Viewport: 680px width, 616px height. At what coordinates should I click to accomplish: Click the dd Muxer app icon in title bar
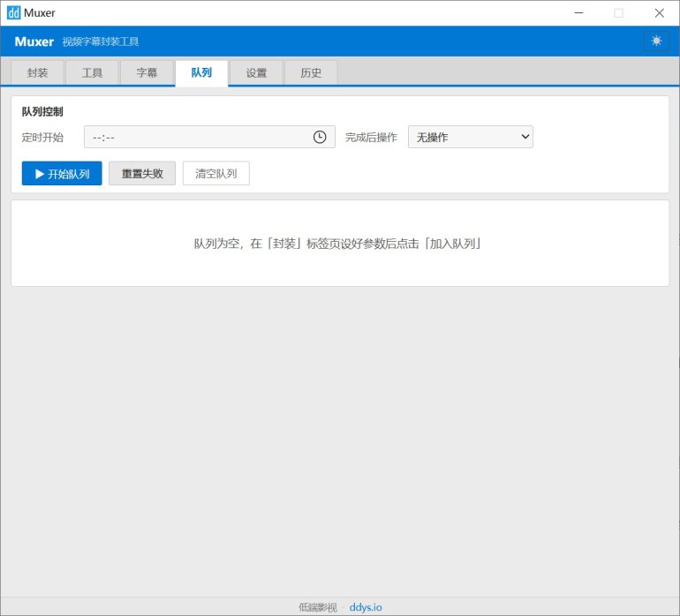[13, 12]
